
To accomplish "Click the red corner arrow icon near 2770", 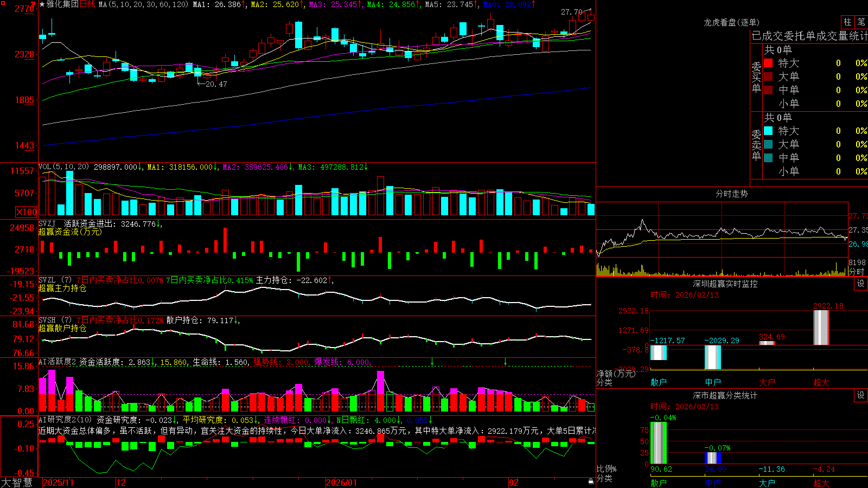I will click(34, 4).
